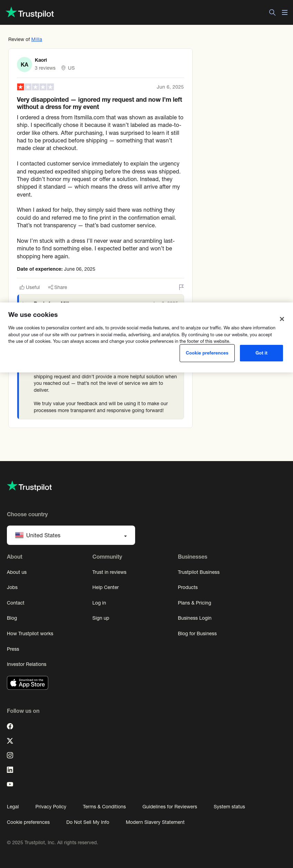This screenshot has height=868, width=293.
Task: Click the US location pin icon
Action: click(63, 68)
